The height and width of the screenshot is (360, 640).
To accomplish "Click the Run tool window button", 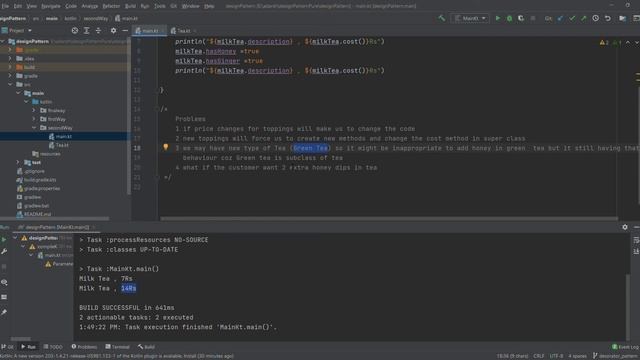I will click(x=28, y=347).
